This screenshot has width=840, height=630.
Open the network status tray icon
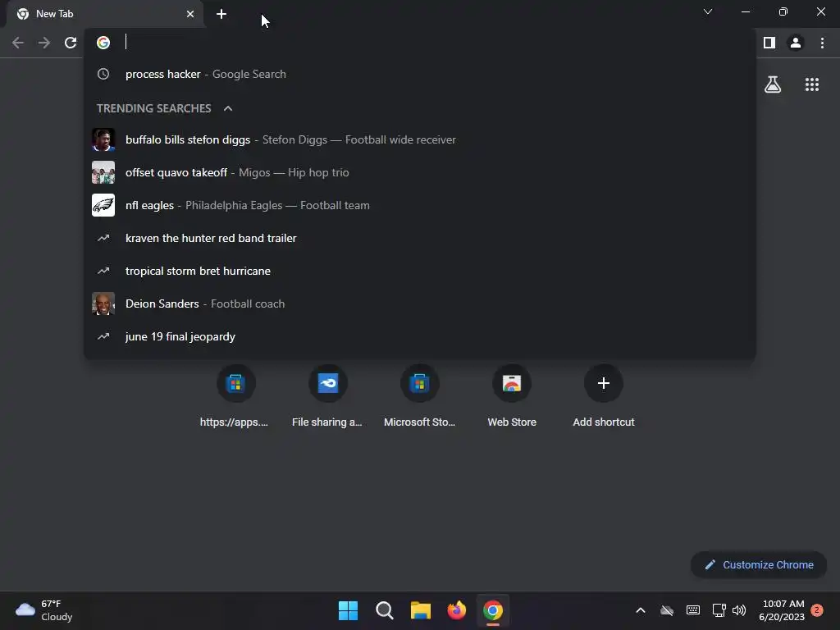[719, 610]
